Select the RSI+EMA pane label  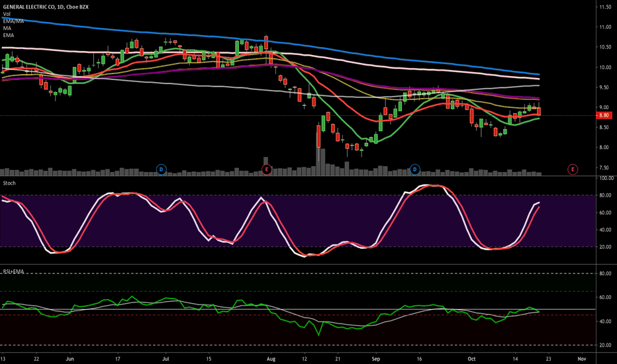click(13, 271)
